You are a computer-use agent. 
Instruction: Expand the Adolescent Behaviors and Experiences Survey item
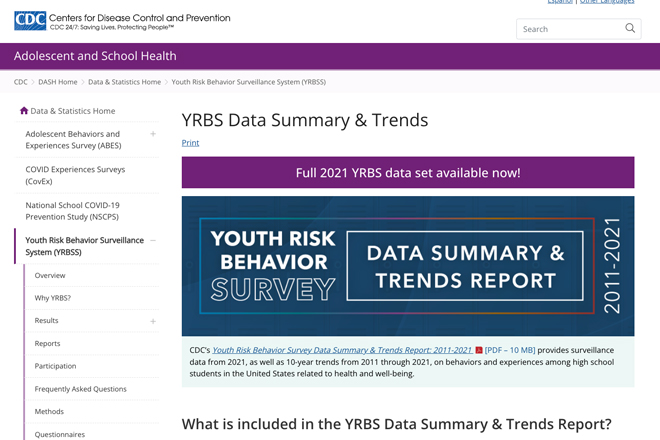tap(153, 134)
